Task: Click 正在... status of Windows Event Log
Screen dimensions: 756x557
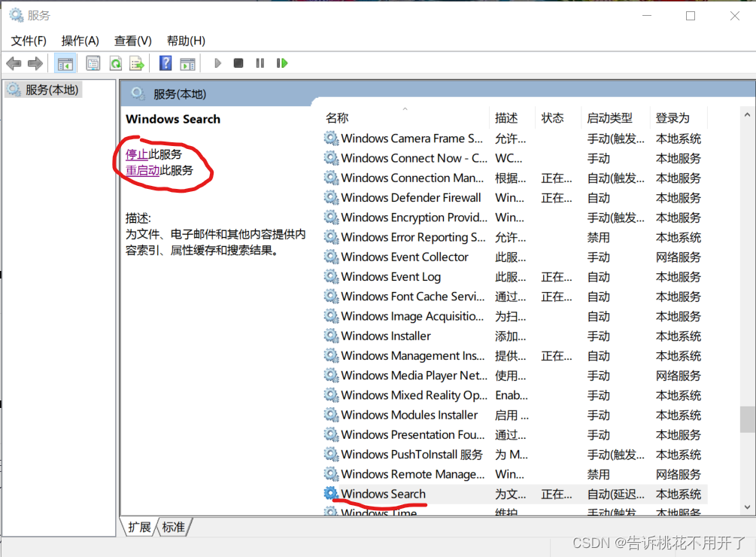Action: (x=557, y=277)
